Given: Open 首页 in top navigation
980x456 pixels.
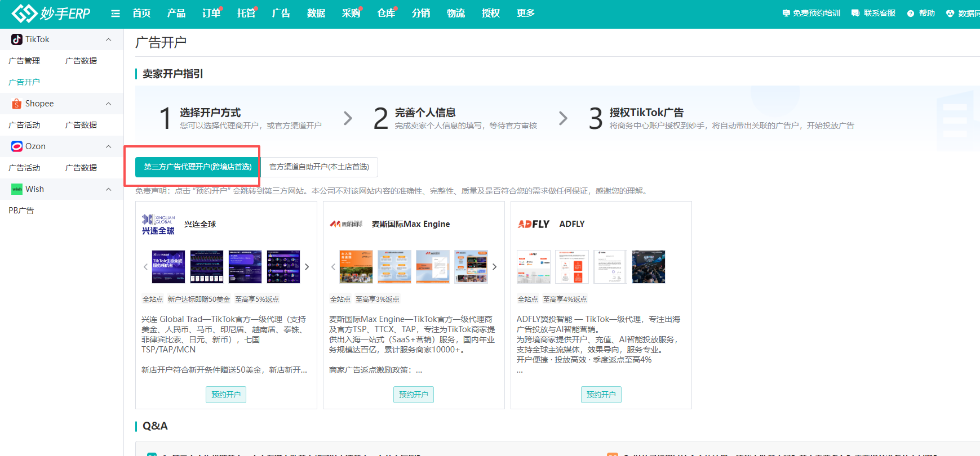Looking at the screenshot, I should 141,13.
